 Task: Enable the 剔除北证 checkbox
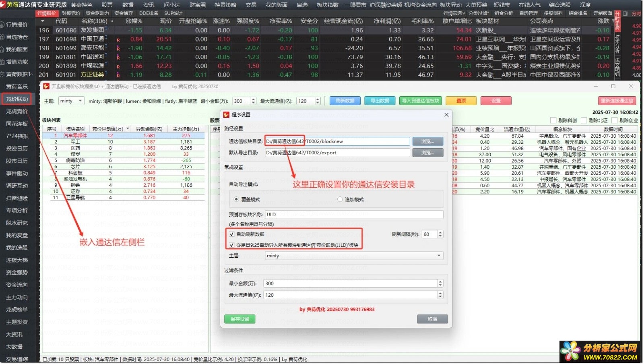(584, 120)
